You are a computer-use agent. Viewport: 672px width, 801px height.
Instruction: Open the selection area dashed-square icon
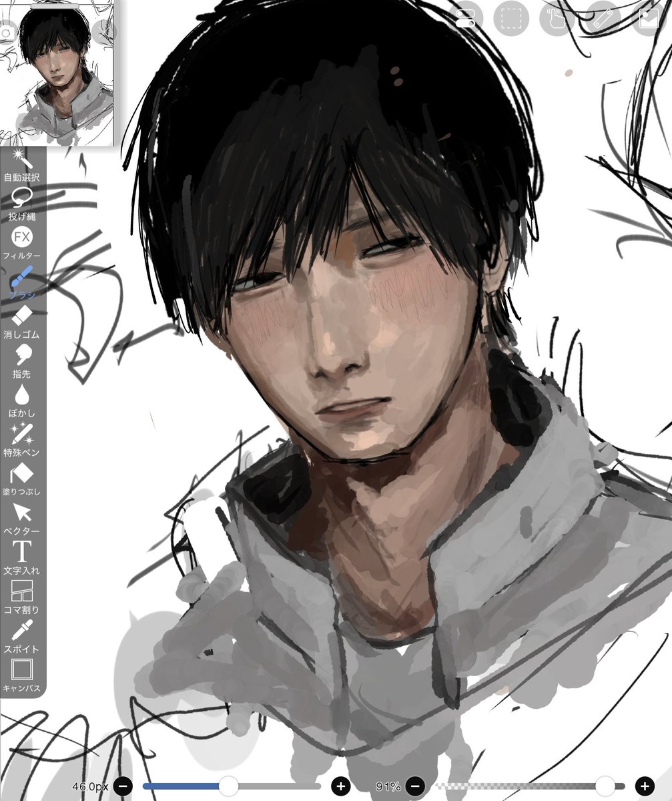pos(511,19)
